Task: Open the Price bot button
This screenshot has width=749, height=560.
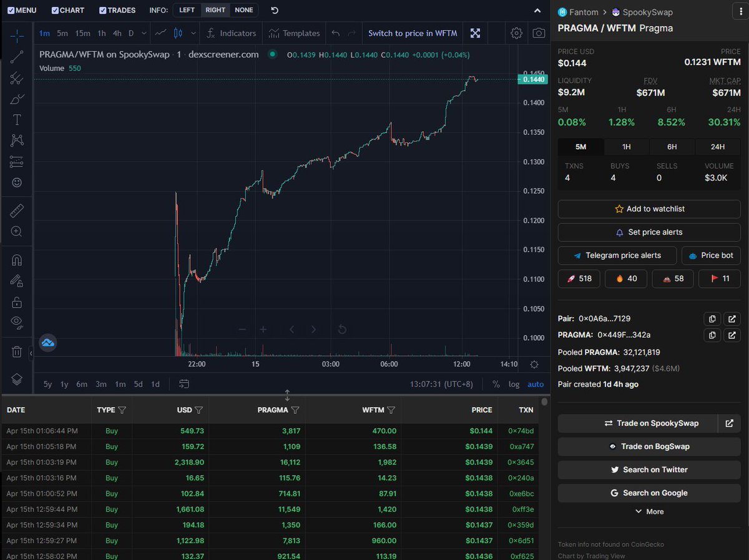Action: point(712,255)
